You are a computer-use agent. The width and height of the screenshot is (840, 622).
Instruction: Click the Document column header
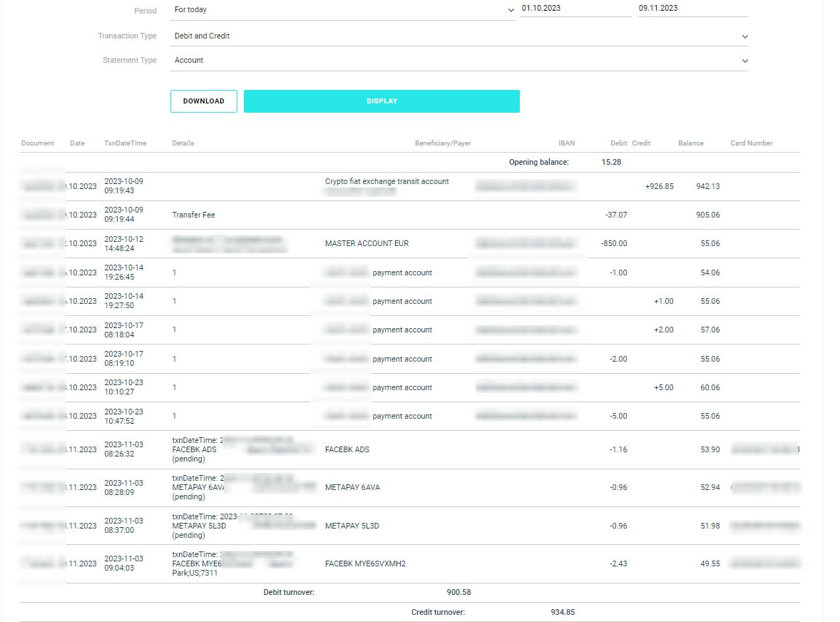point(38,143)
